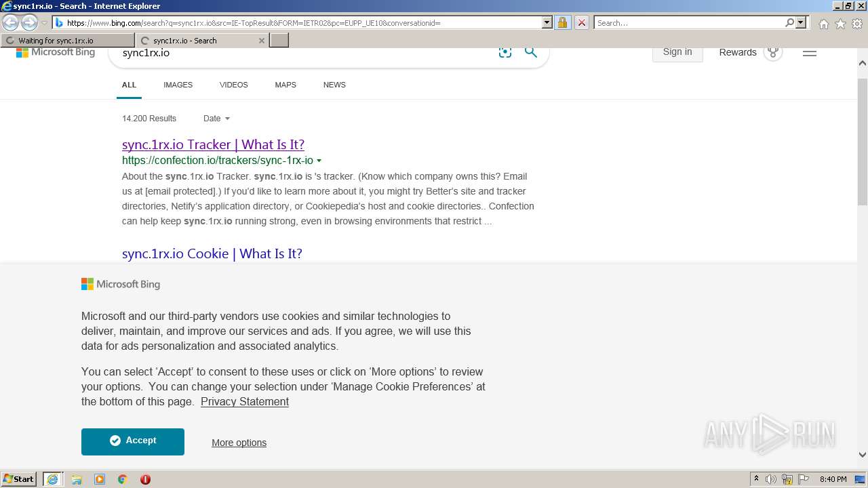Click the scrollbar down arrow
Image resolution: width=868 pixels, height=488 pixels.
863,455
